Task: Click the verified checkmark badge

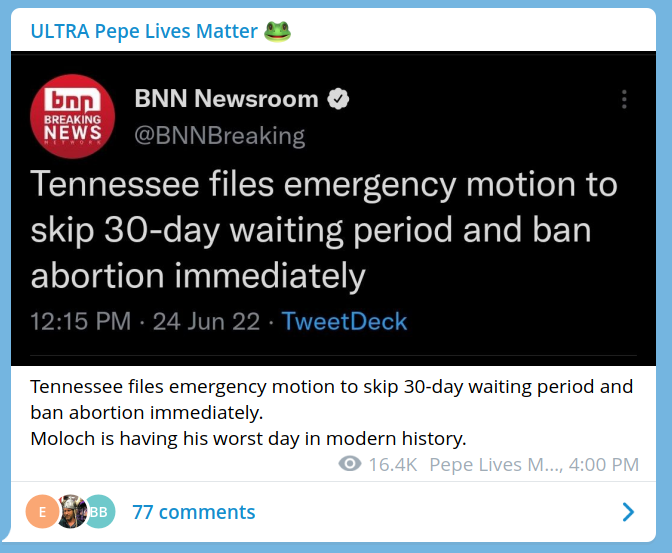Action: 340,99
